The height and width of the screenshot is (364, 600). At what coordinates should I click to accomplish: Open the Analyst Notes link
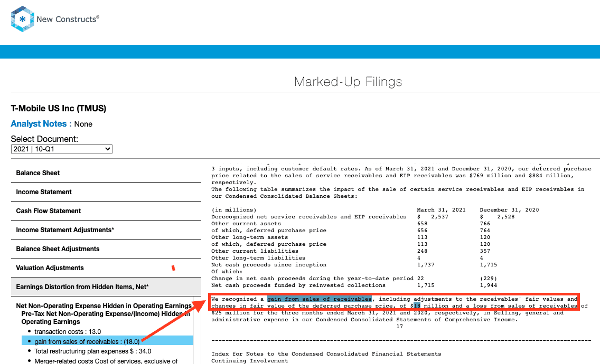(x=41, y=124)
